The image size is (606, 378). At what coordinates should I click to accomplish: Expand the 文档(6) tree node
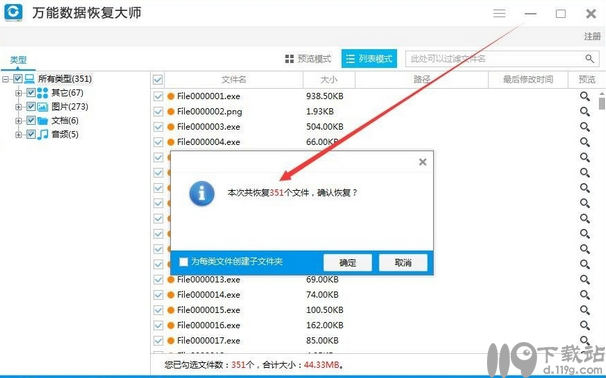(x=18, y=121)
